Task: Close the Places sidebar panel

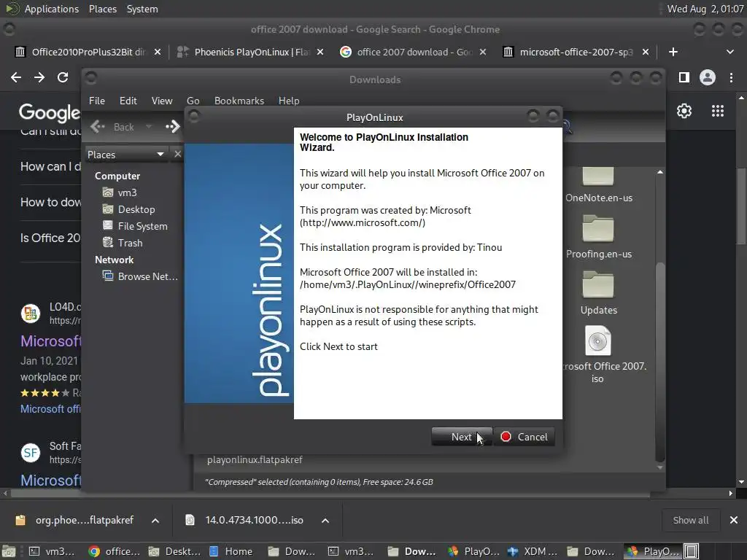Action: (178, 154)
